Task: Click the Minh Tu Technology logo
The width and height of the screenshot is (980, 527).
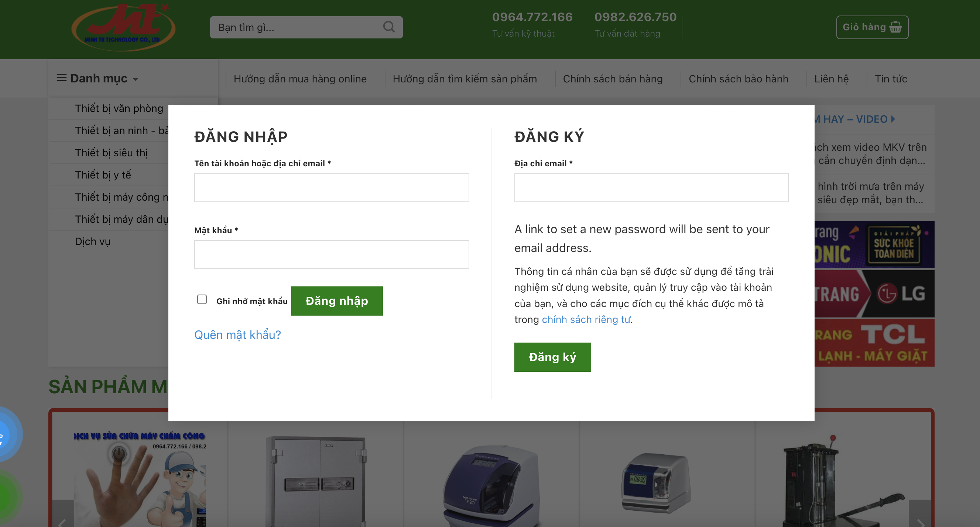Action: (123, 27)
